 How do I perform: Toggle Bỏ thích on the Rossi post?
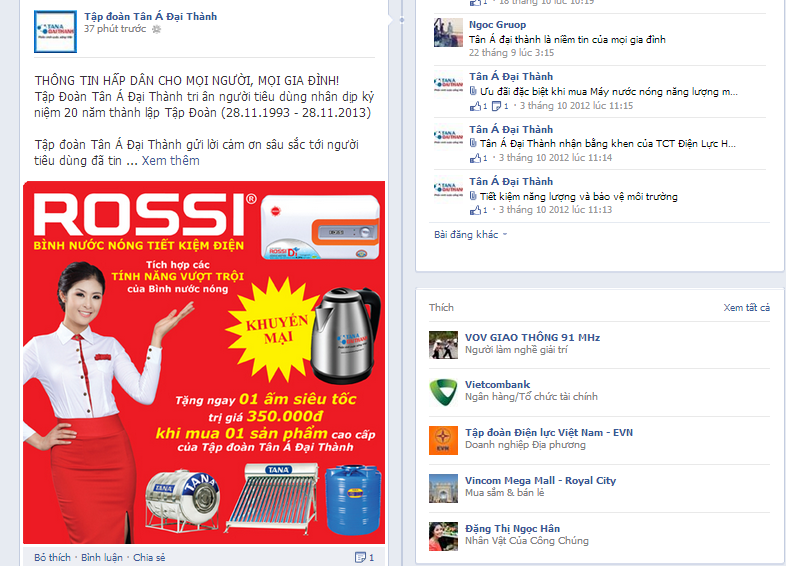click(52, 557)
